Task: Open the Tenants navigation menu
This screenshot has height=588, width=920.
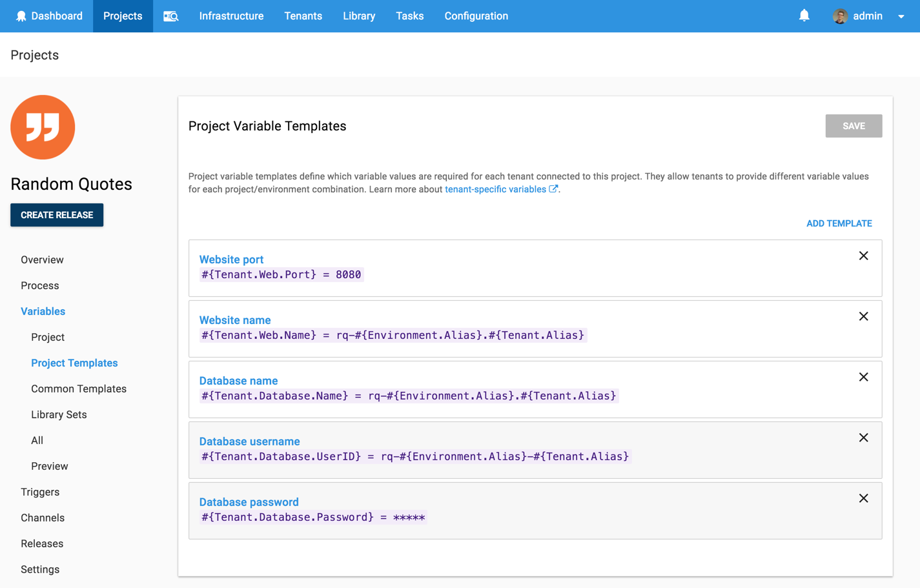Action: click(x=303, y=15)
